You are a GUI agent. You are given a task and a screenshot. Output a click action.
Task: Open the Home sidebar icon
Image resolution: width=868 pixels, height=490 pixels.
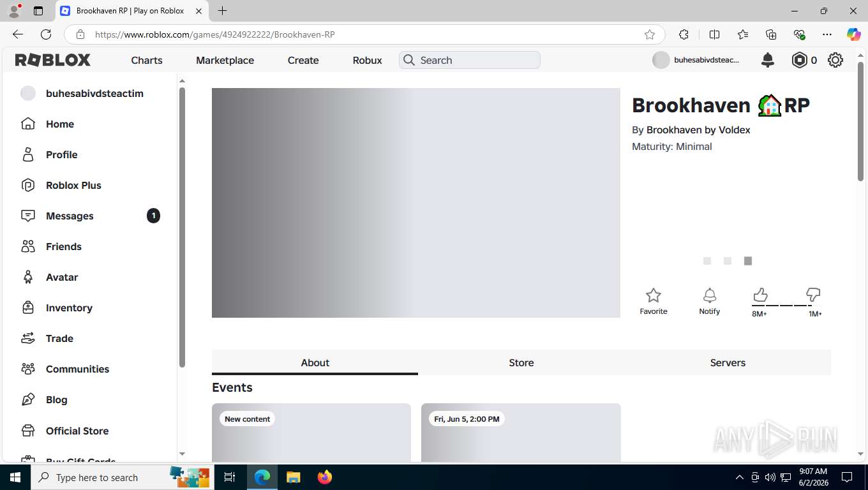click(28, 124)
